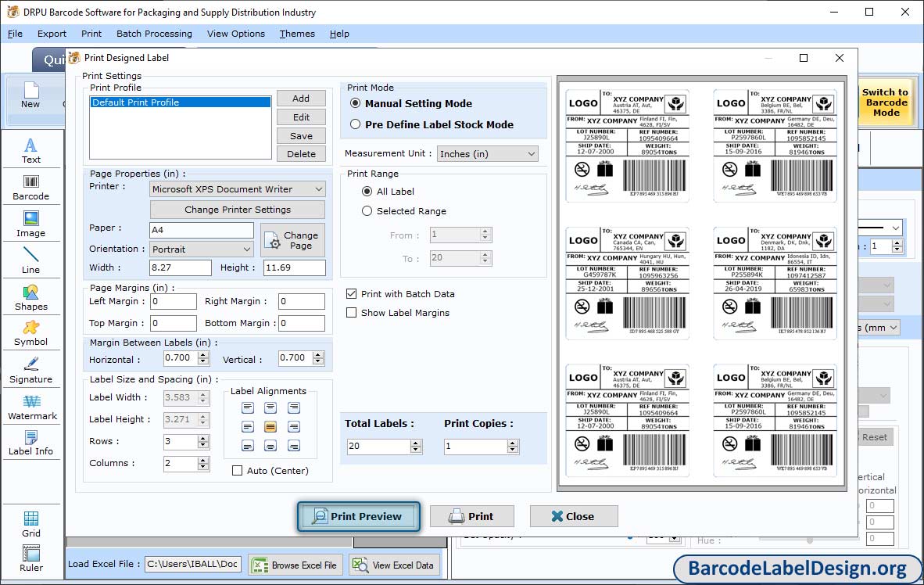Select the Text tool in sidebar

click(30, 150)
